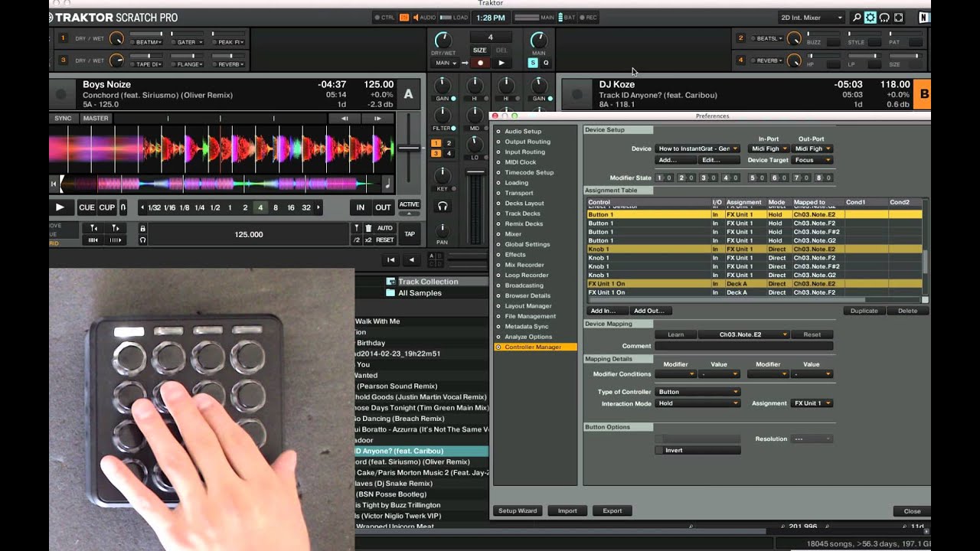Click the delete grid marker trash icon
The height and width of the screenshot is (551, 980).
pos(368,228)
